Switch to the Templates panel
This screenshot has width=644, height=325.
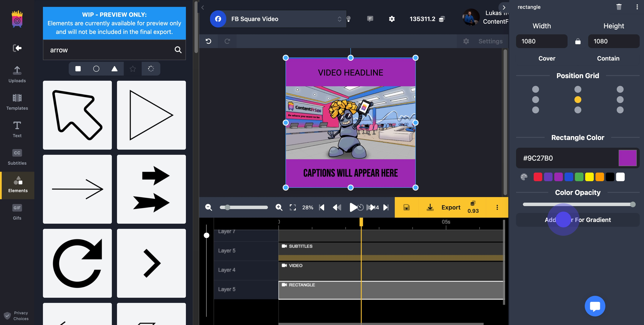pos(17,102)
